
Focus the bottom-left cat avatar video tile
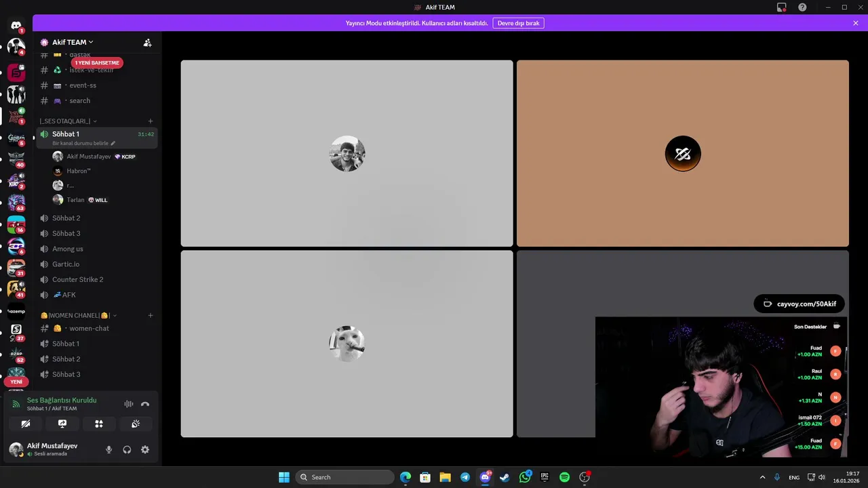point(347,344)
